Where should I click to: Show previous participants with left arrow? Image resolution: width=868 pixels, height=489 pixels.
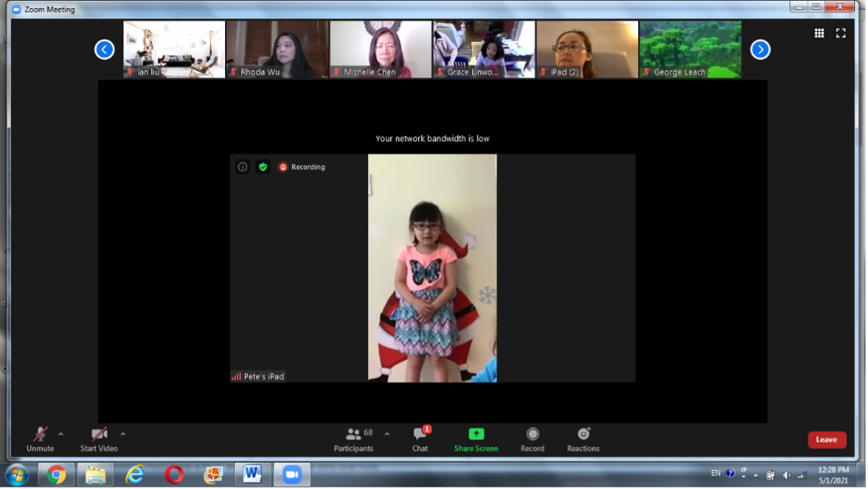pos(104,49)
